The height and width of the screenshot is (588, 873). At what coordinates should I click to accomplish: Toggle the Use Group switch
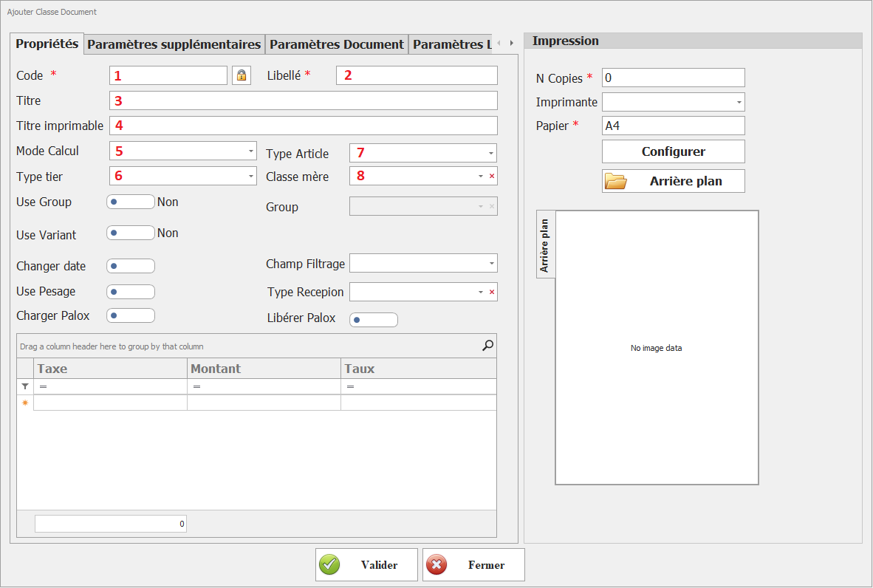(130, 202)
